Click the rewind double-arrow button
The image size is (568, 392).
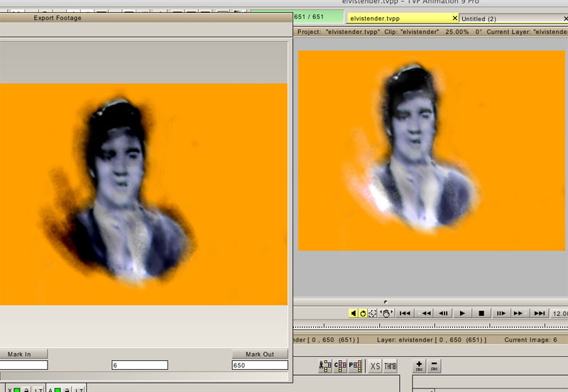coord(425,313)
